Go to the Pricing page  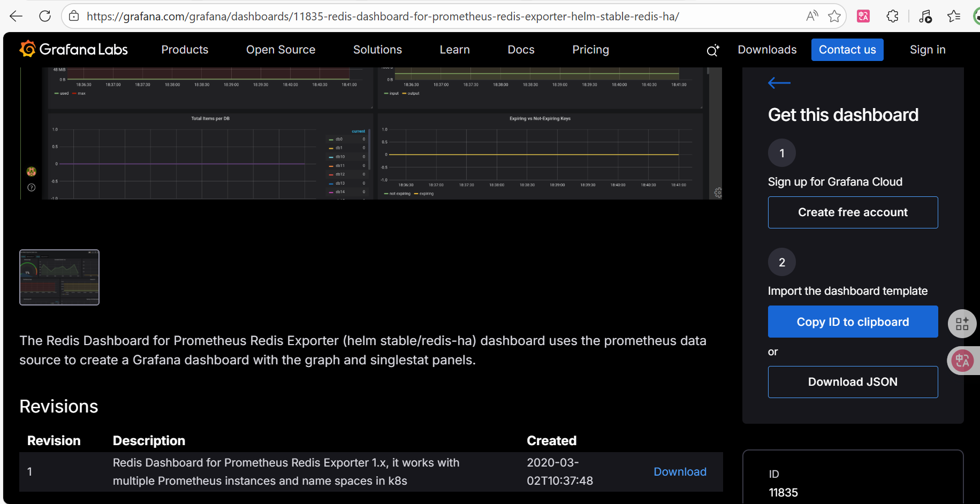click(590, 50)
